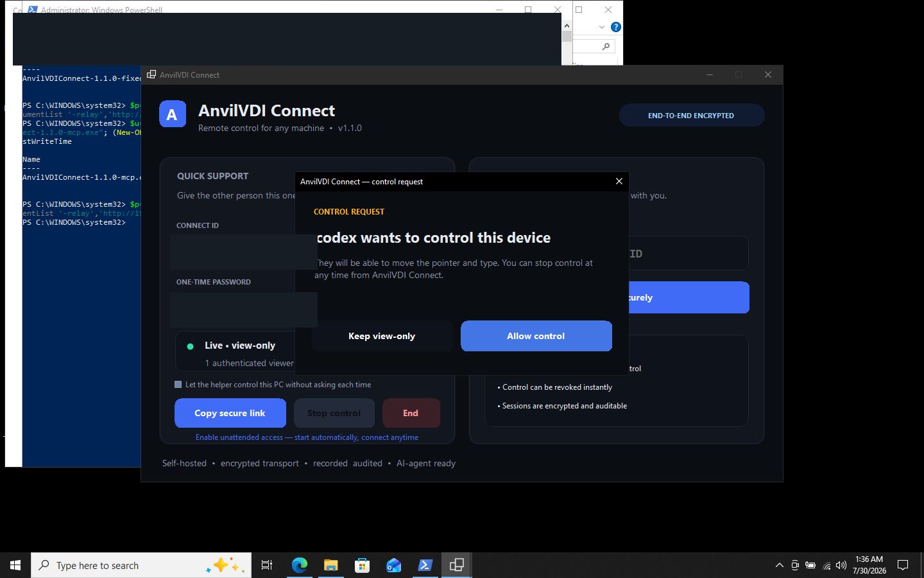This screenshot has width=924, height=578.
Task: Click the END-TO-END ENCRYPTED badge
Action: point(691,116)
